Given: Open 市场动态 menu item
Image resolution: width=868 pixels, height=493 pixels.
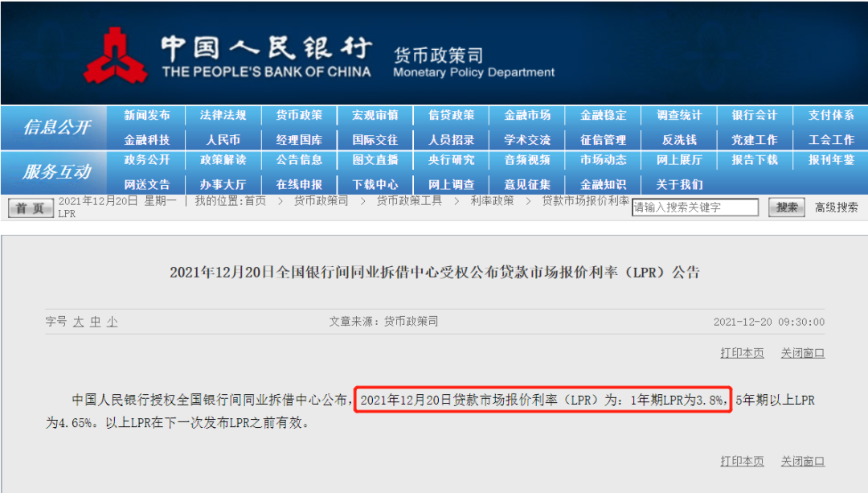Looking at the screenshot, I should pyautogui.click(x=603, y=160).
